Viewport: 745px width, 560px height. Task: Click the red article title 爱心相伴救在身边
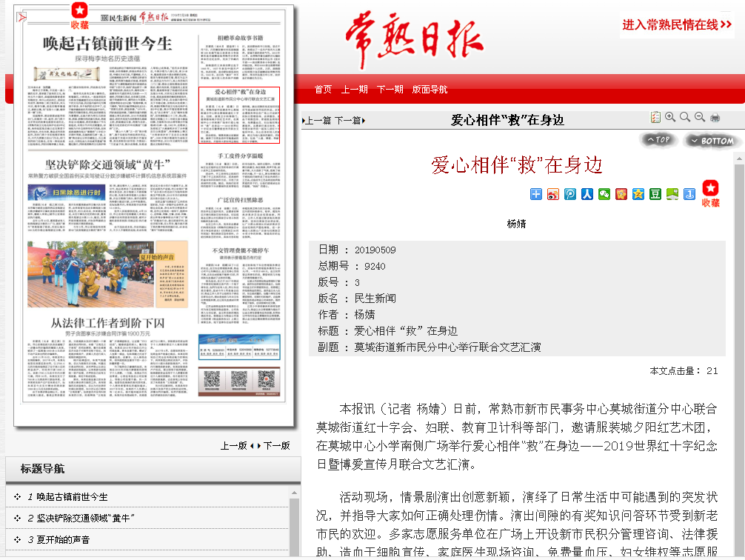(x=516, y=165)
